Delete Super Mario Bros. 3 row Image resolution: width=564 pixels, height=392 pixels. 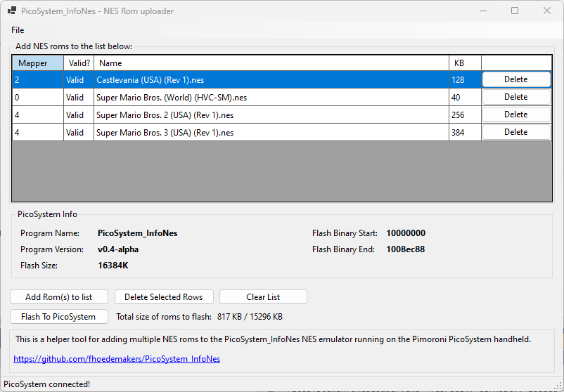[x=515, y=132]
